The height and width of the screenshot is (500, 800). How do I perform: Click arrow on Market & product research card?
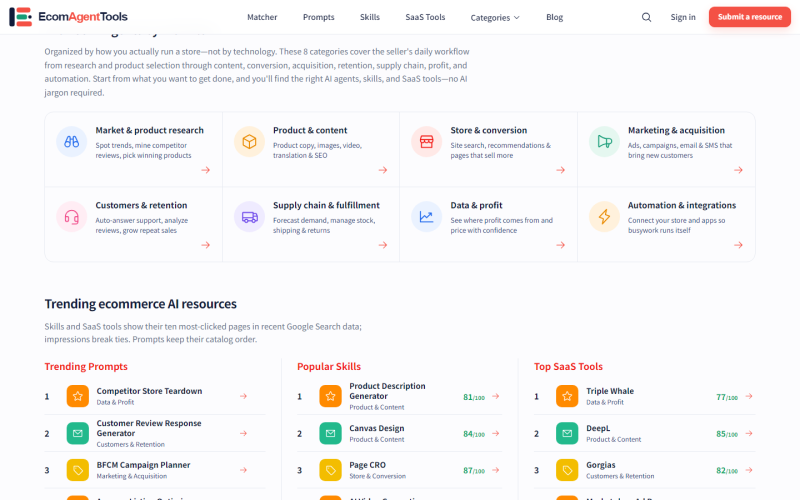206,170
